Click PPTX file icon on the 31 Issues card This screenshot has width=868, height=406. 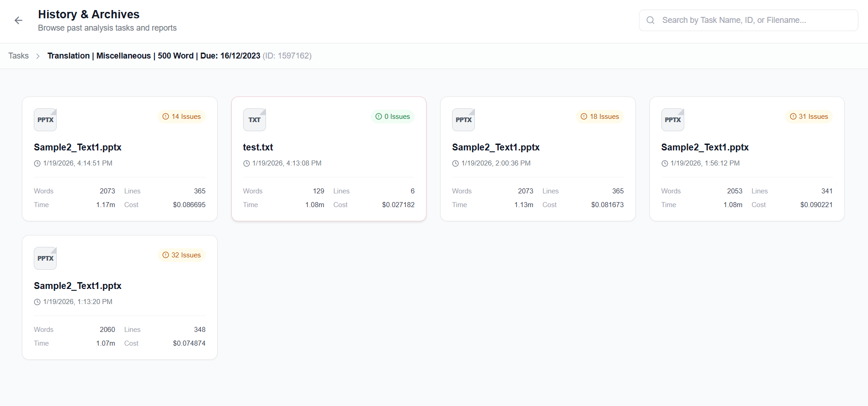pyautogui.click(x=672, y=120)
